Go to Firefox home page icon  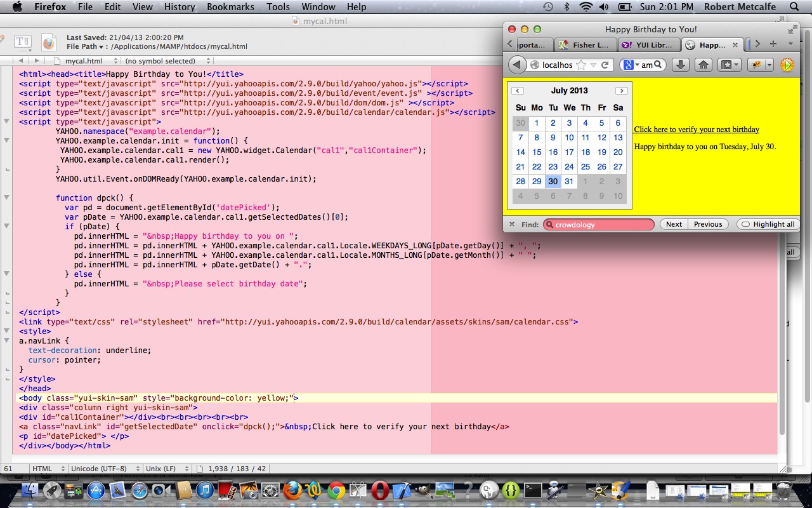(703, 65)
